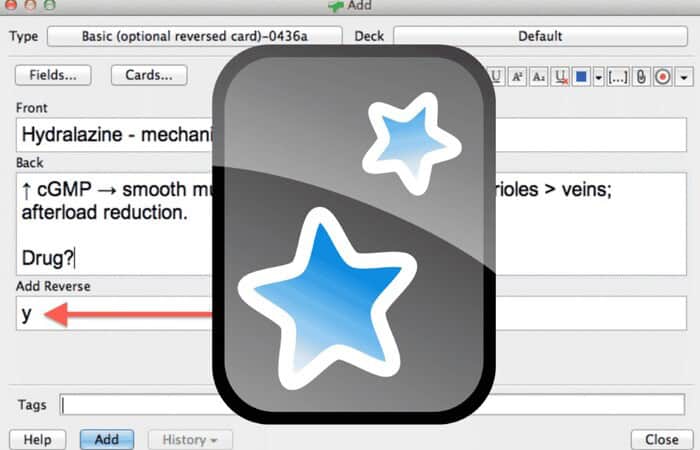Image resolution: width=700 pixels, height=450 pixels.
Task: Attach media with the paperclip icon
Action: click(641, 77)
